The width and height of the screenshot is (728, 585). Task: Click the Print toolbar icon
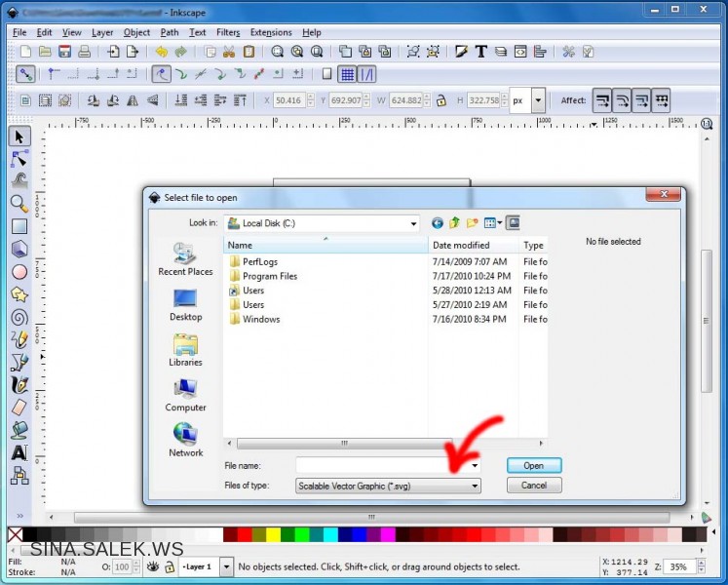pos(84,52)
